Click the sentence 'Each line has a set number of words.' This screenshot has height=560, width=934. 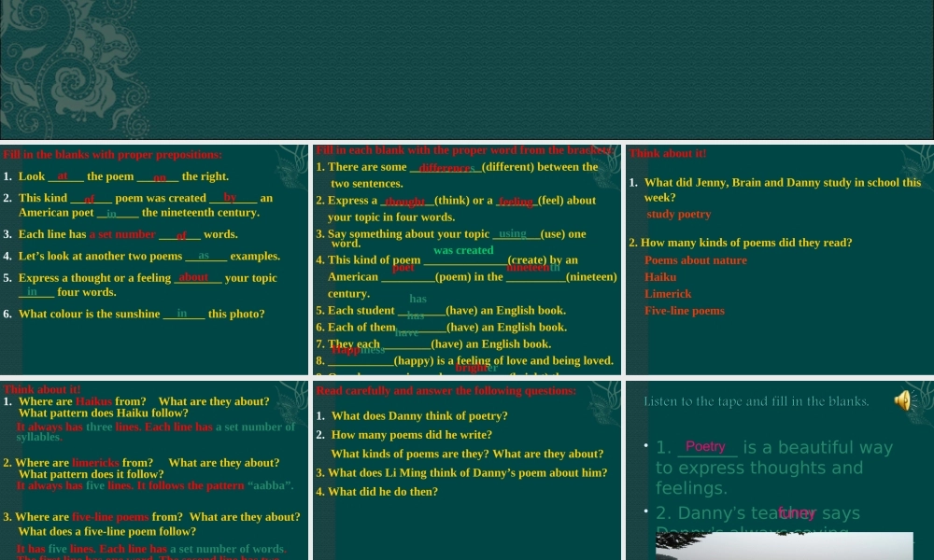pyautogui.click(x=128, y=234)
